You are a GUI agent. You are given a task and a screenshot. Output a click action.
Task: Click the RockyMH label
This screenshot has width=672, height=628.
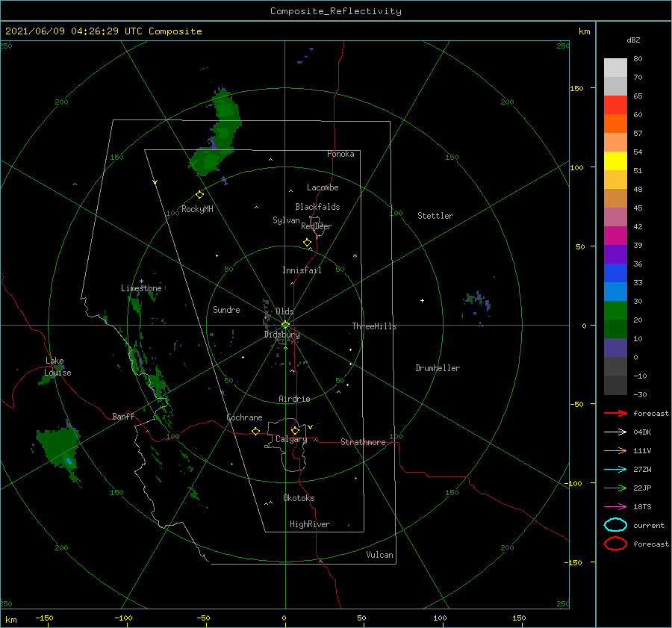click(x=197, y=209)
